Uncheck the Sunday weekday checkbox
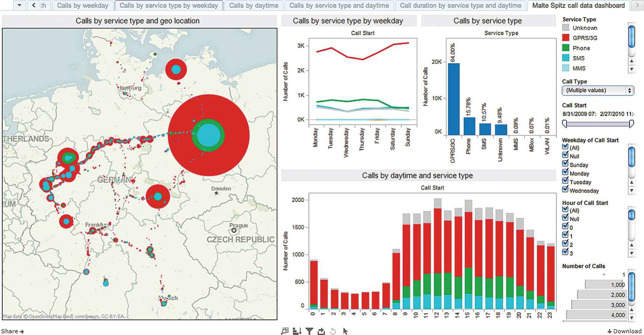This screenshot has height=335, width=644. (x=566, y=164)
